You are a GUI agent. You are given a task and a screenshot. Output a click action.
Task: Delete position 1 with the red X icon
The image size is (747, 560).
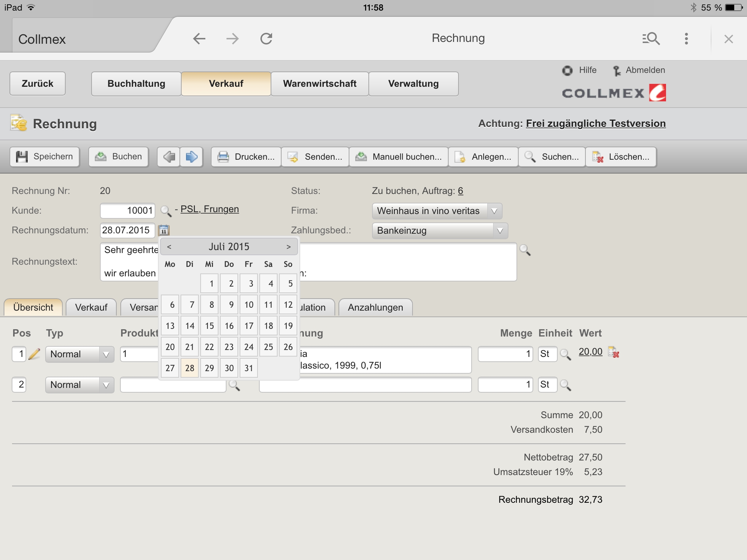tap(614, 352)
